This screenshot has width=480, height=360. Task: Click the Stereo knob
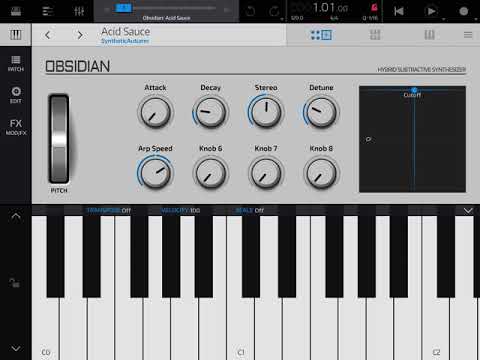266,112
